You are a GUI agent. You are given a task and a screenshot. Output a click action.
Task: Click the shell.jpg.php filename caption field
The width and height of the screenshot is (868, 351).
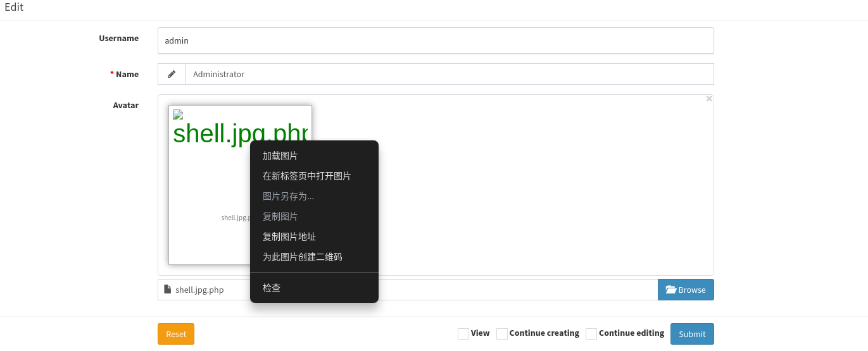408,290
